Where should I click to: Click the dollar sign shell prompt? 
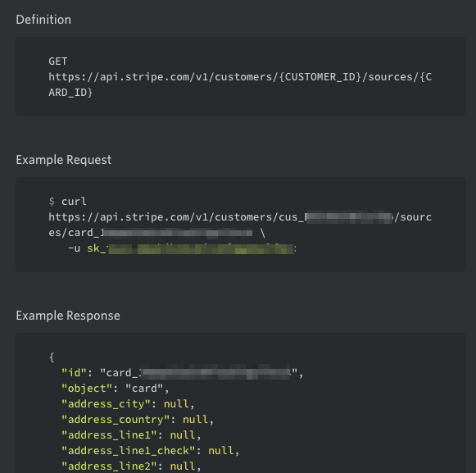pos(52,202)
